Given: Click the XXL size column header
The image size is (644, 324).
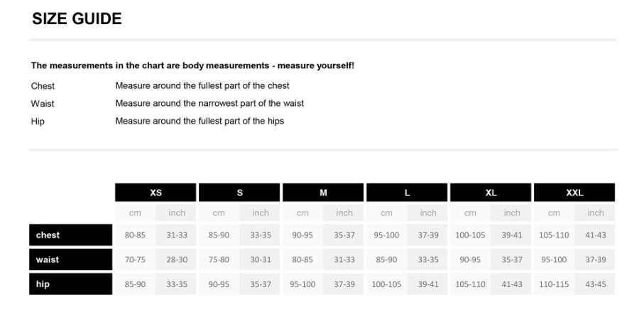Looking at the screenshot, I should click(x=574, y=193).
